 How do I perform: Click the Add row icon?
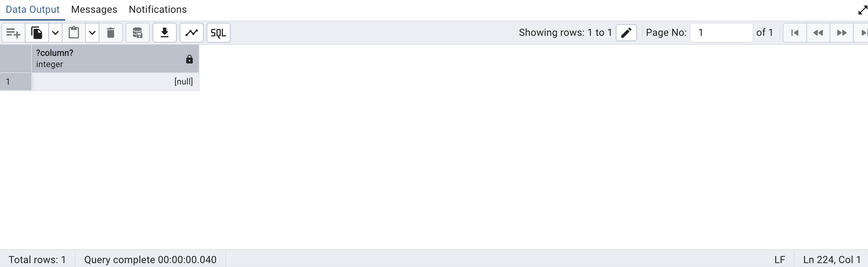13,33
